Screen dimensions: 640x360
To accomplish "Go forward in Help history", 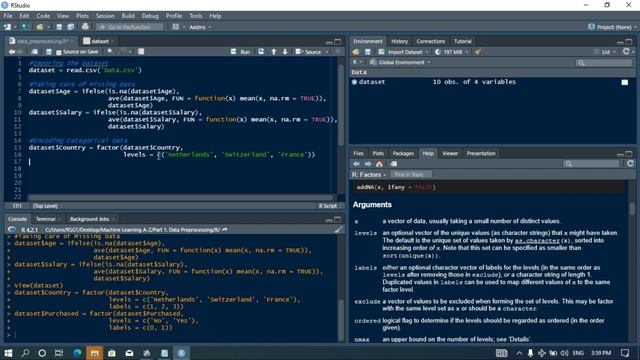I will (368, 164).
